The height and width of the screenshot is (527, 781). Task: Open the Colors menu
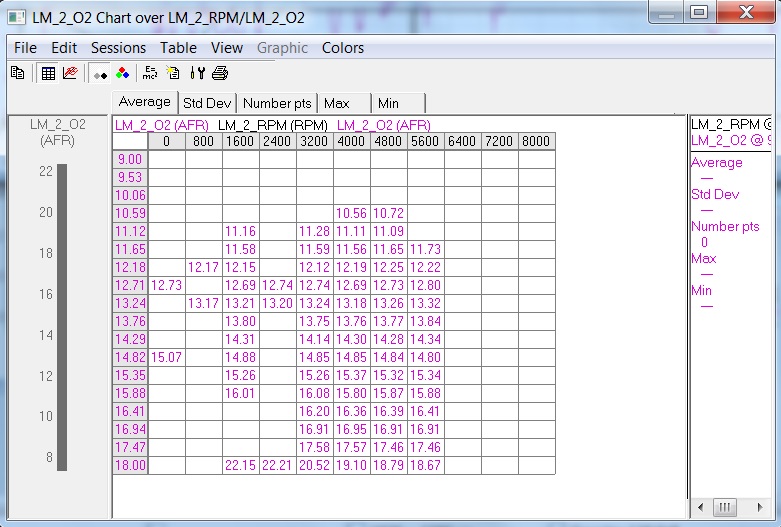pyautogui.click(x=342, y=48)
